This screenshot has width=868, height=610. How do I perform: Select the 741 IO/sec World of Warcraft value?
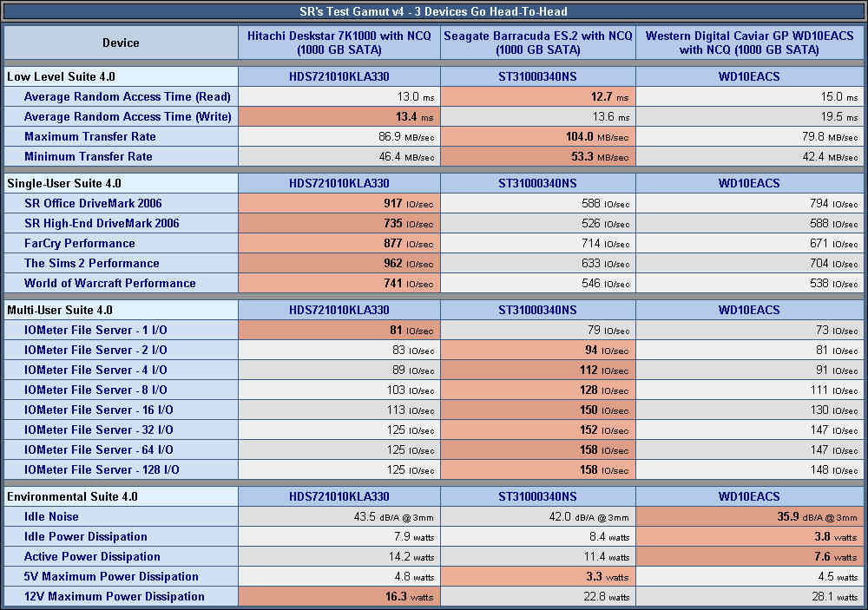pos(409,283)
